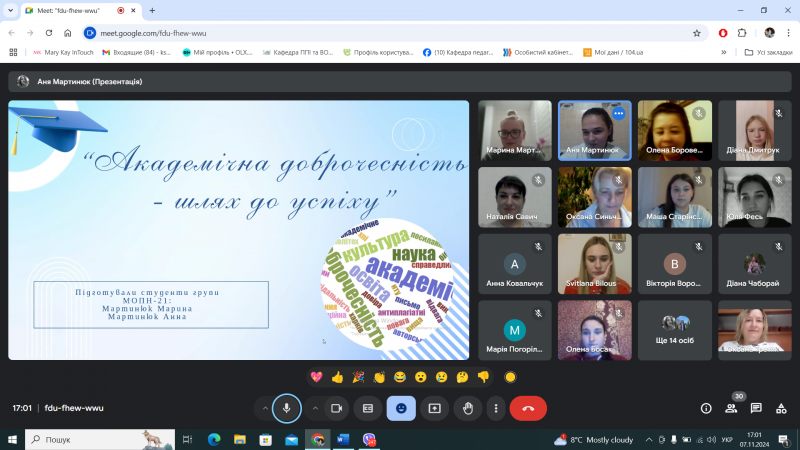Open the Present now screen share option
This screenshot has height=450, width=800.
coord(434,408)
